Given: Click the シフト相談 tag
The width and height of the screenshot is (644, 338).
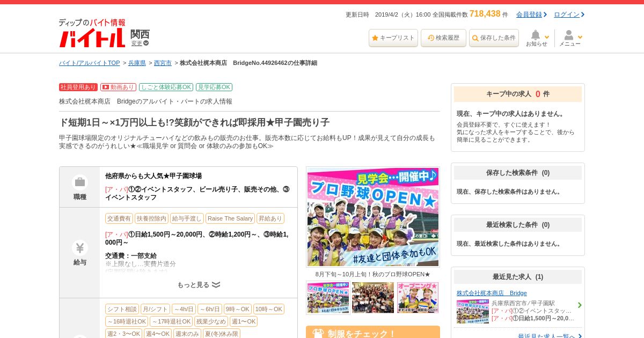Looking at the screenshot, I should pyautogui.click(x=122, y=309).
